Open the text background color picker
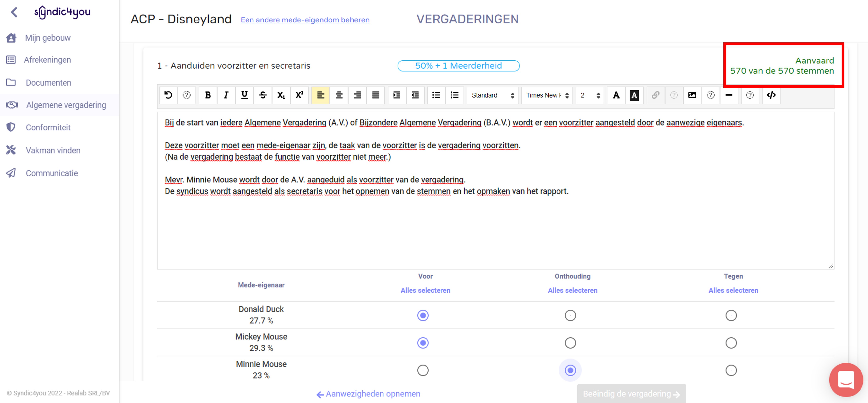This screenshot has height=403, width=868. click(x=634, y=95)
